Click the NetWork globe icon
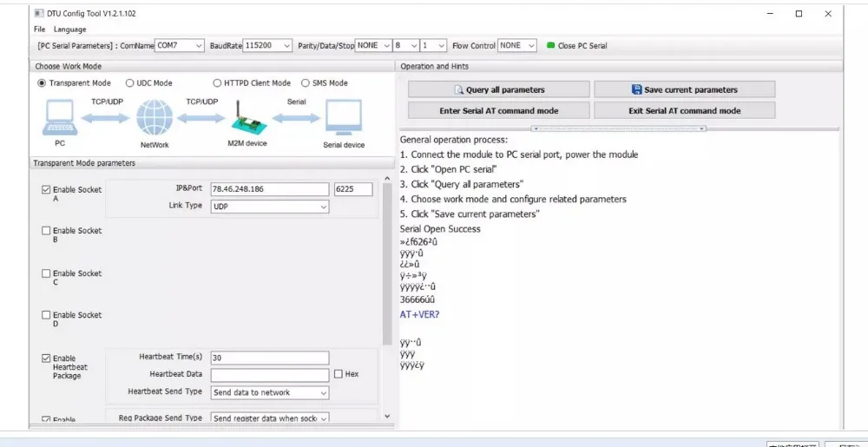 point(155,117)
